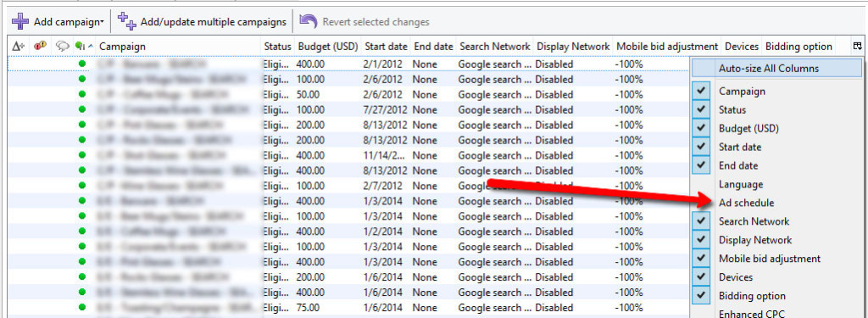
Task: Sort by the Status column header
Action: pos(277,47)
